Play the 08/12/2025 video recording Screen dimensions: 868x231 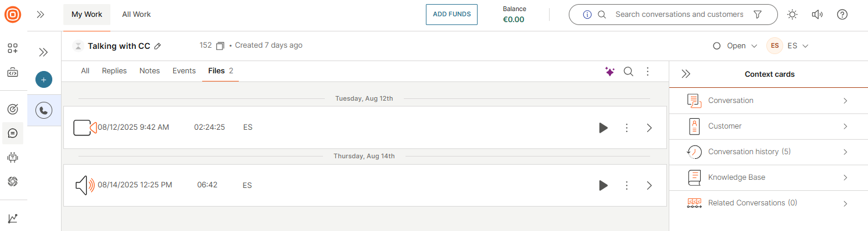point(604,127)
